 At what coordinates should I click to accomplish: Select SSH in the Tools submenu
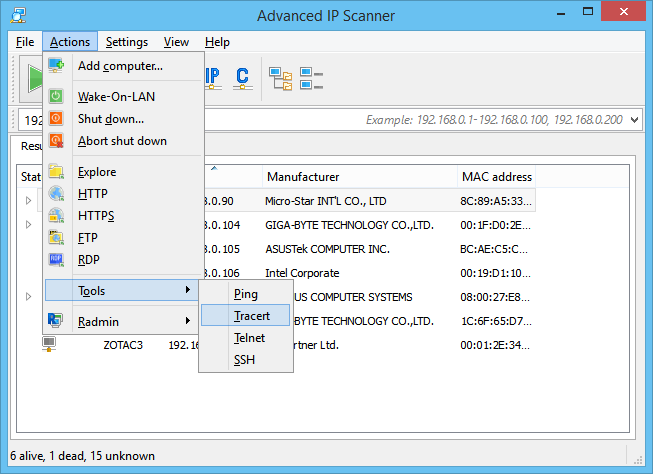(x=244, y=360)
